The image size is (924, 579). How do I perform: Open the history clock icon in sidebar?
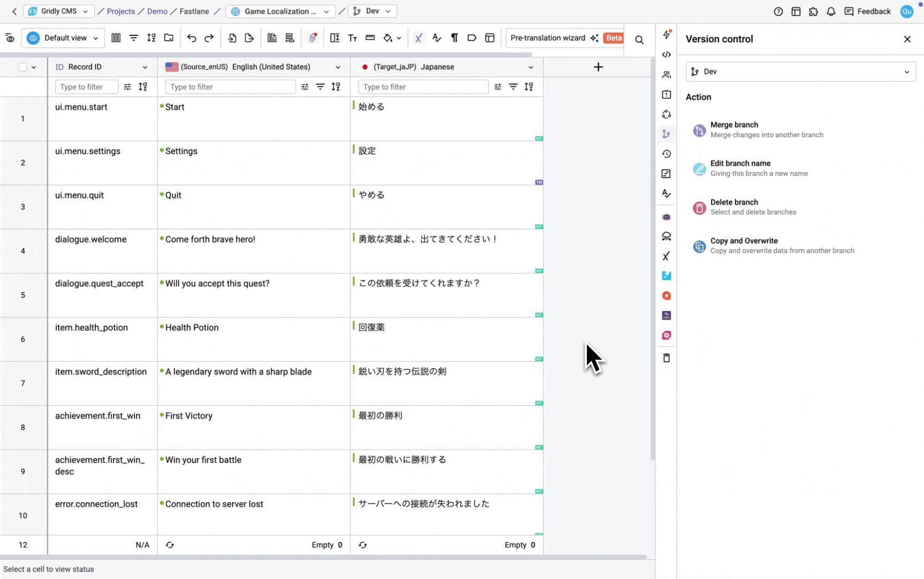pos(666,154)
